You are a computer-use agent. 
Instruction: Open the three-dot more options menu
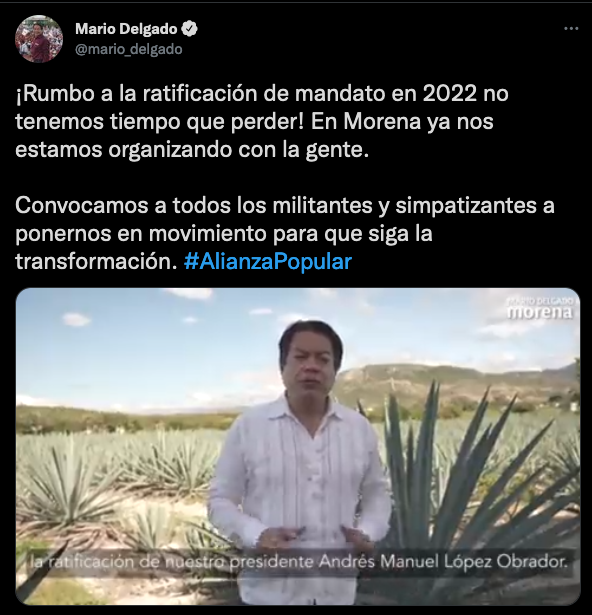point(571,29)
